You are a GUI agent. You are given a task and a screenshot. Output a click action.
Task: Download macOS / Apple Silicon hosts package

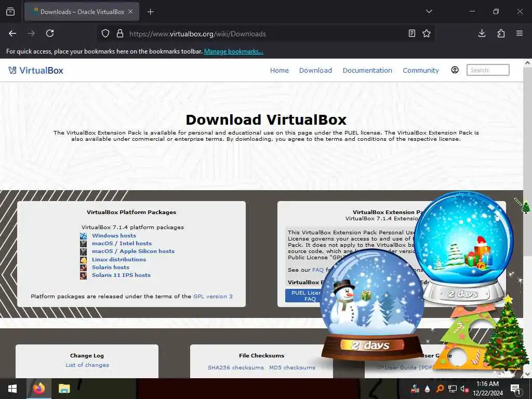[134, 251]
